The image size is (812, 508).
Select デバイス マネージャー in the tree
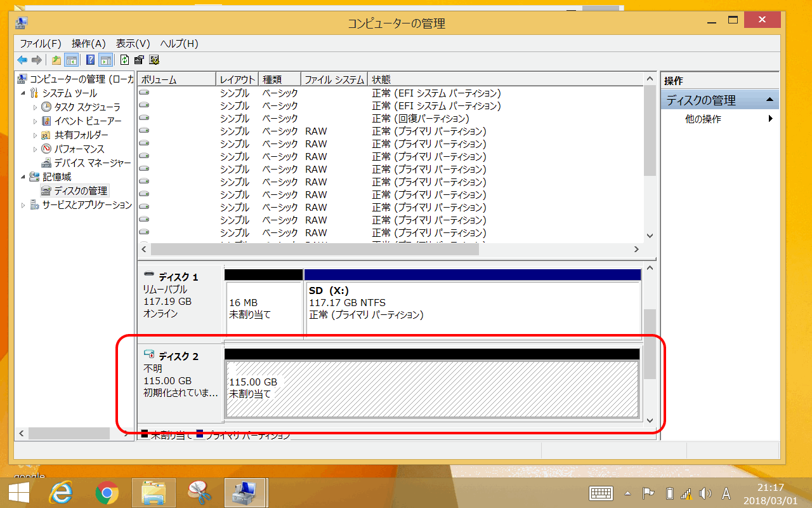tap(92, 163)
